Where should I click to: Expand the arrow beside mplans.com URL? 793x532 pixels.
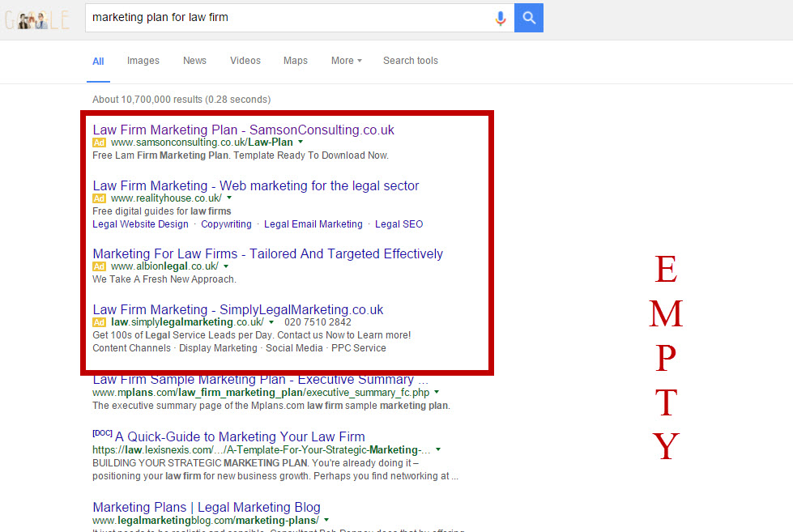(437, 392)
